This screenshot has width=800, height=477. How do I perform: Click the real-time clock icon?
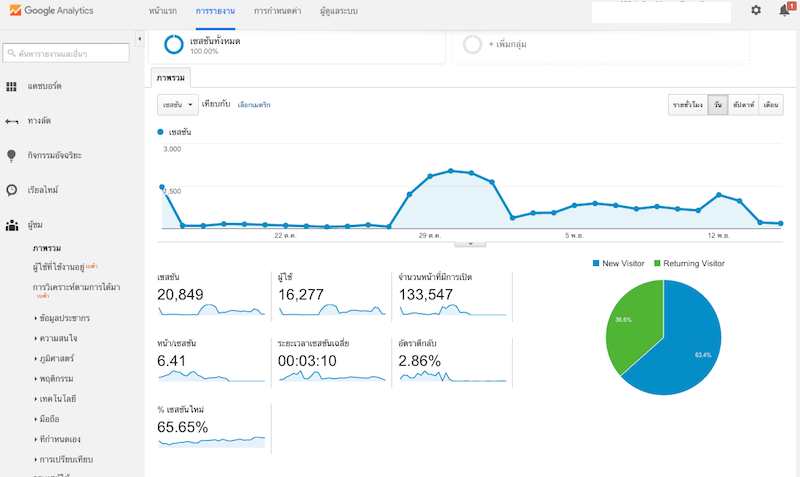tap(11, 190)
